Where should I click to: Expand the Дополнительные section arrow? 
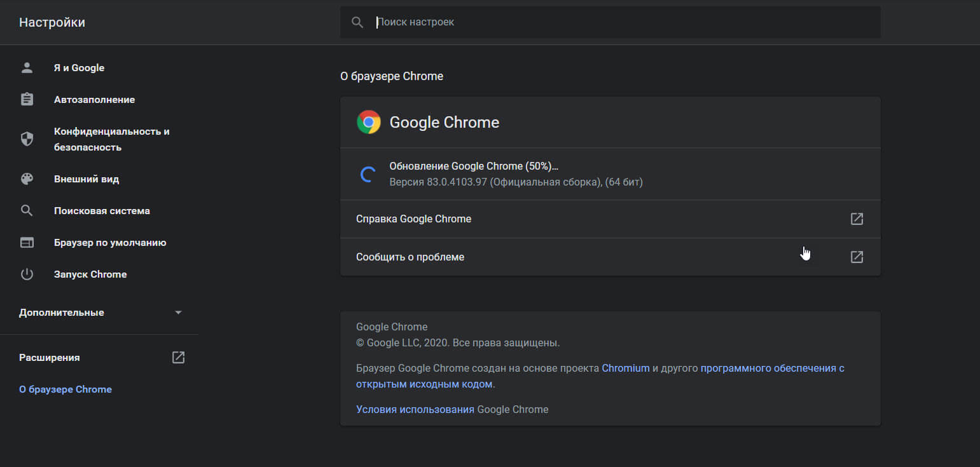[179, 313]
